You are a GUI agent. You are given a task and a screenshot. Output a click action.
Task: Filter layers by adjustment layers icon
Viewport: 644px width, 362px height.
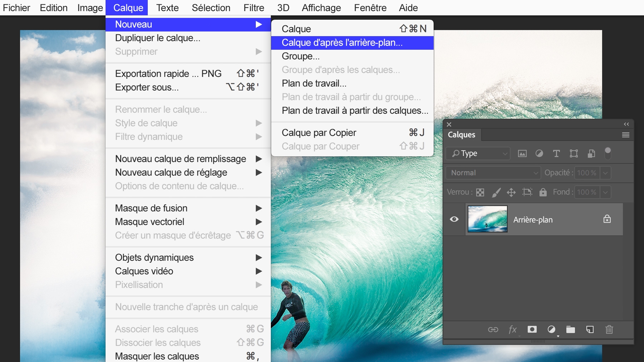[540, 153]
